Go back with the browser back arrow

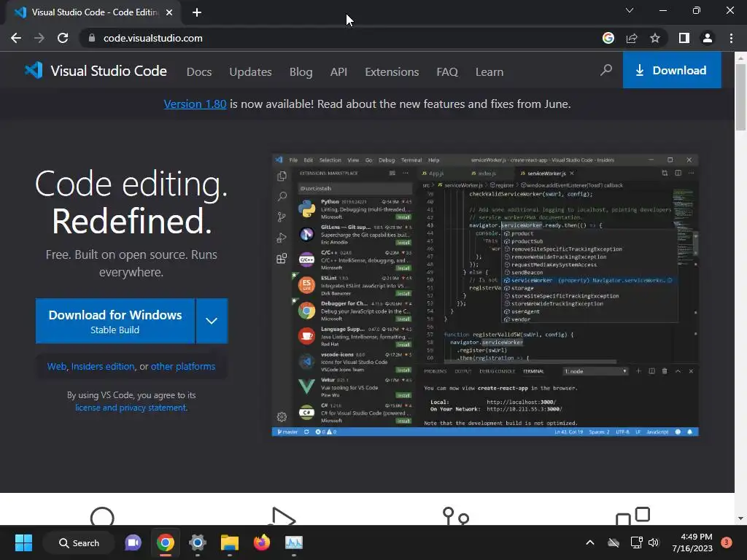[16, 38]
